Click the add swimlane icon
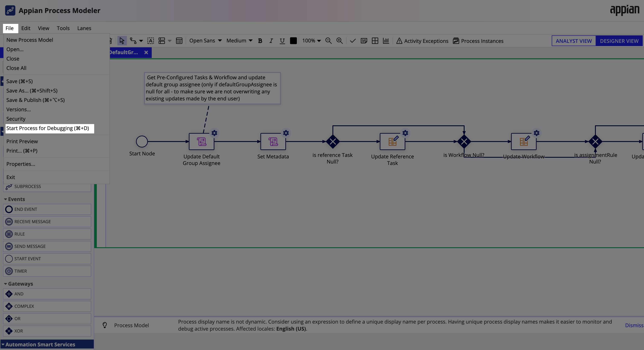 [162, 41]
